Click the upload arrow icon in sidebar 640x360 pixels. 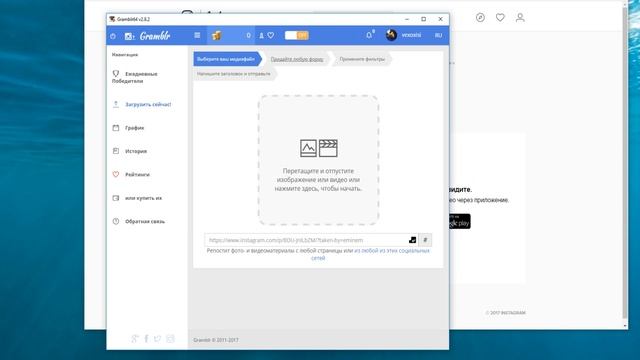[x=116, y=104]
